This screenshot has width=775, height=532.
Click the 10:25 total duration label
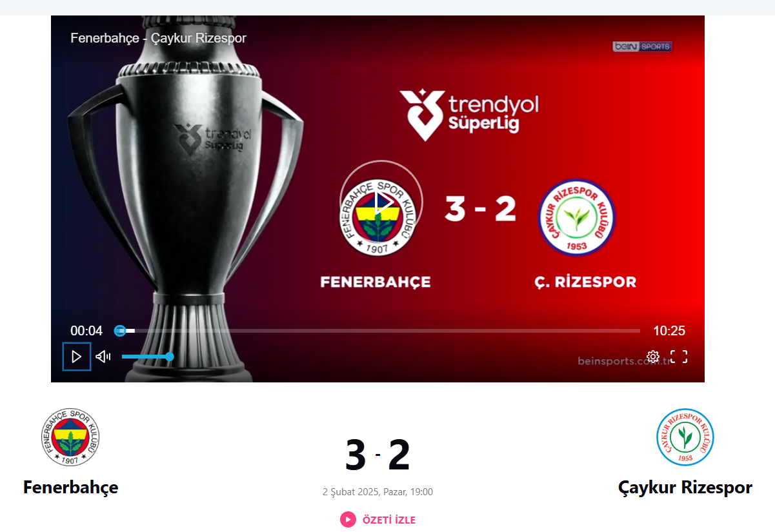[x=669, y=331]
